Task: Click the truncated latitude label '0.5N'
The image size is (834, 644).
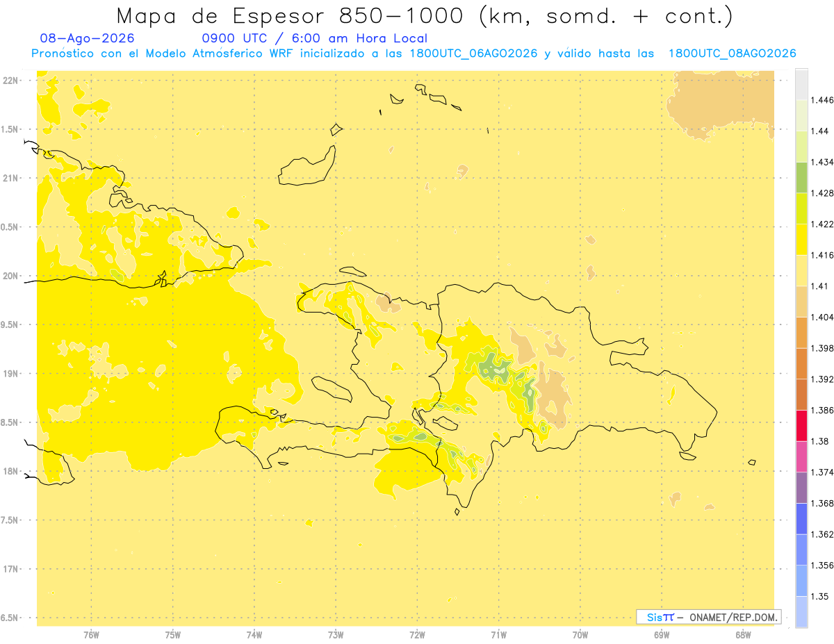Action: click(10, 227)
